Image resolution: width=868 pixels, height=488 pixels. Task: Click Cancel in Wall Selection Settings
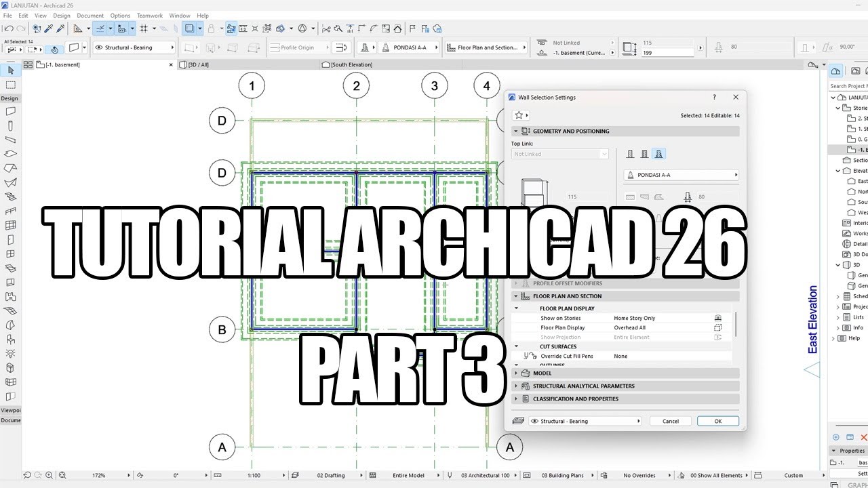[x=671, y=421]
